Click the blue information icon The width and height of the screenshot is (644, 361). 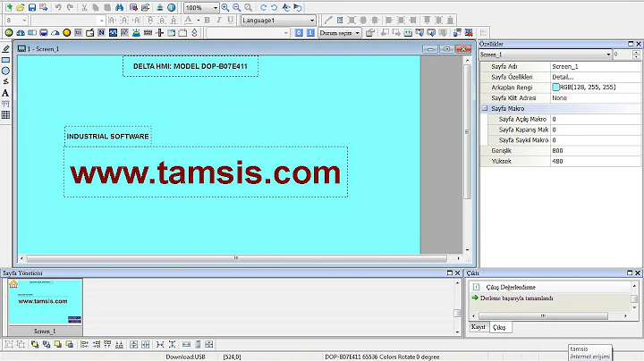pyautogui.click(x=171, y=7)
